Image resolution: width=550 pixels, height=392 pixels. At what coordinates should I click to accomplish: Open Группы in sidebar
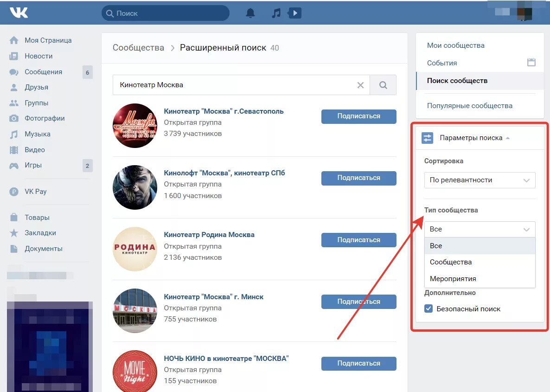(x=37, y=103)
